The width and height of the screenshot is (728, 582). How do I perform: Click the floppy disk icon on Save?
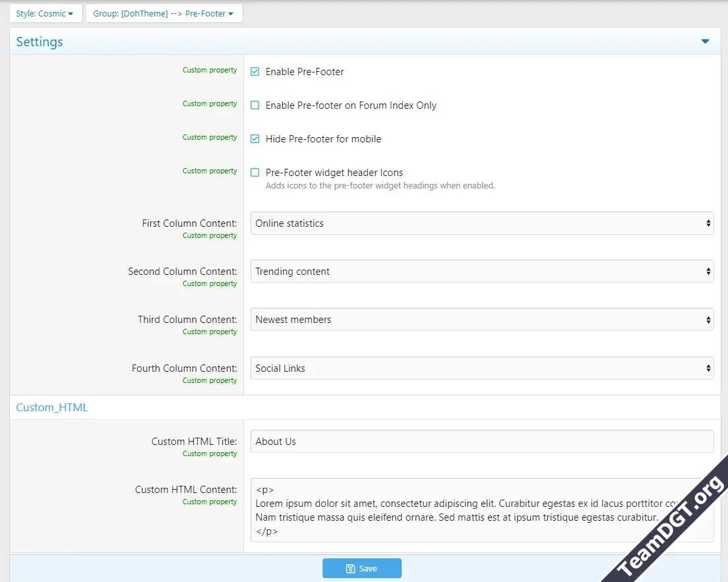click(351, 569)
